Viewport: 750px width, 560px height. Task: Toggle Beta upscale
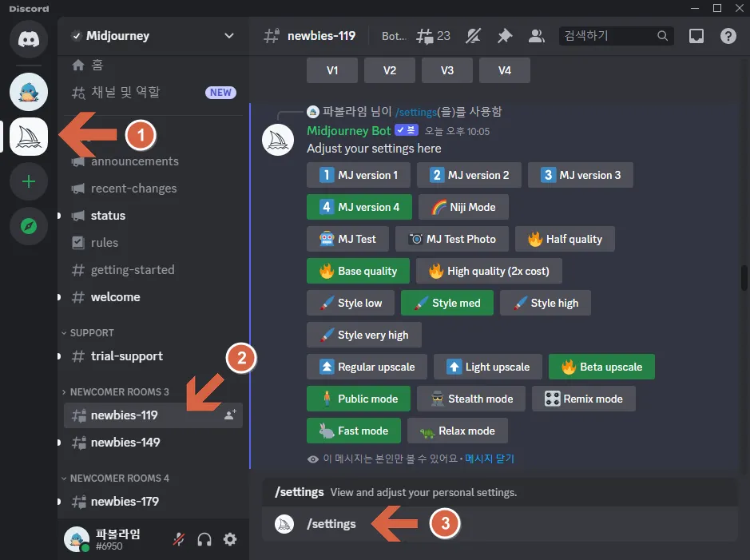[601, 367]
